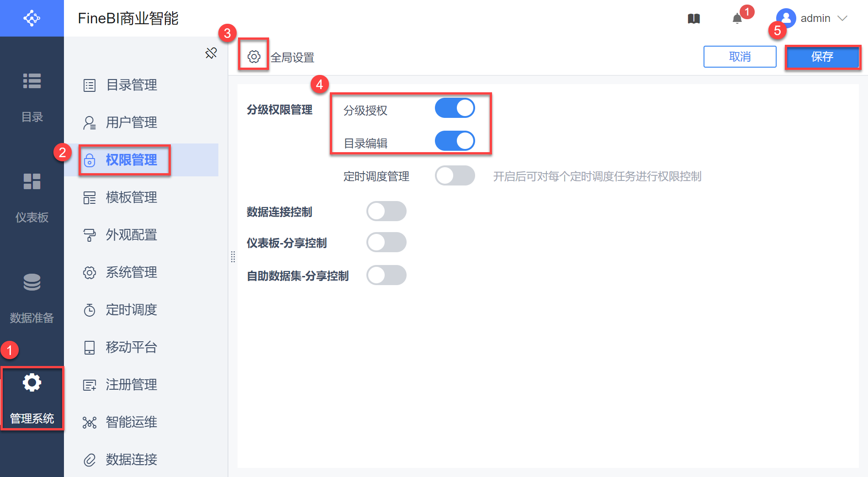
Task: Open 管理系统 management system
Action: click(x=32, y=398)
